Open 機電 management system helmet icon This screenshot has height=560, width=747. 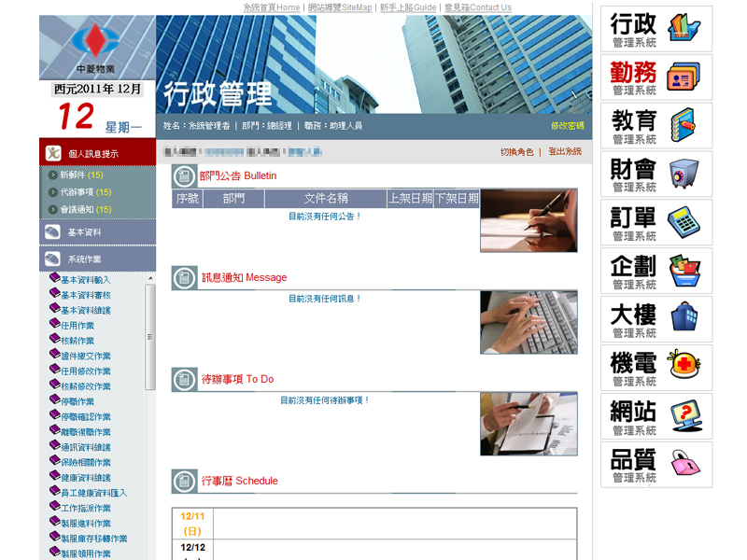click(x=684, y=364)
